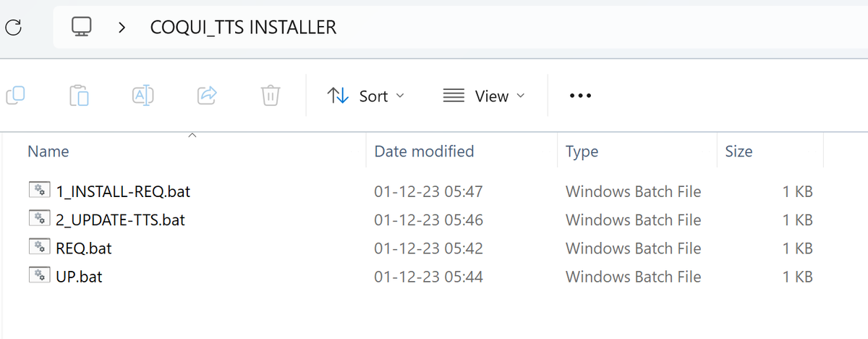The image size is (868, 339).
Task: Sort by the Type column header
Action: [582, 151]
